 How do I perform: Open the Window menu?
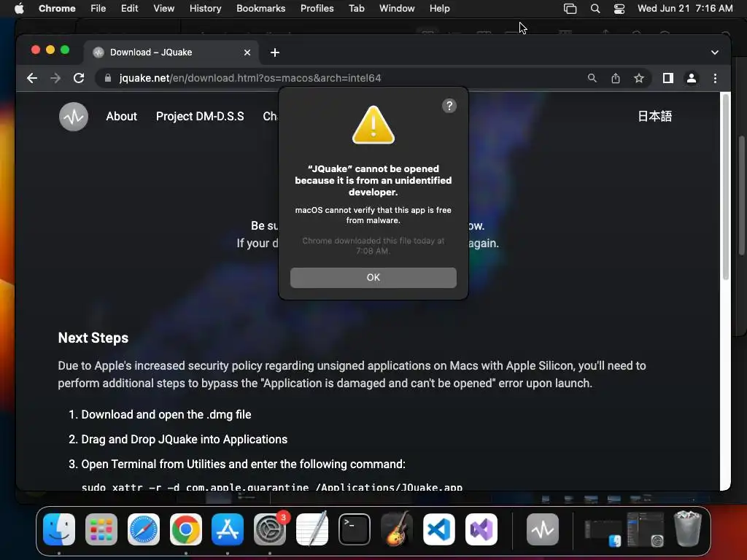(397, 9)
